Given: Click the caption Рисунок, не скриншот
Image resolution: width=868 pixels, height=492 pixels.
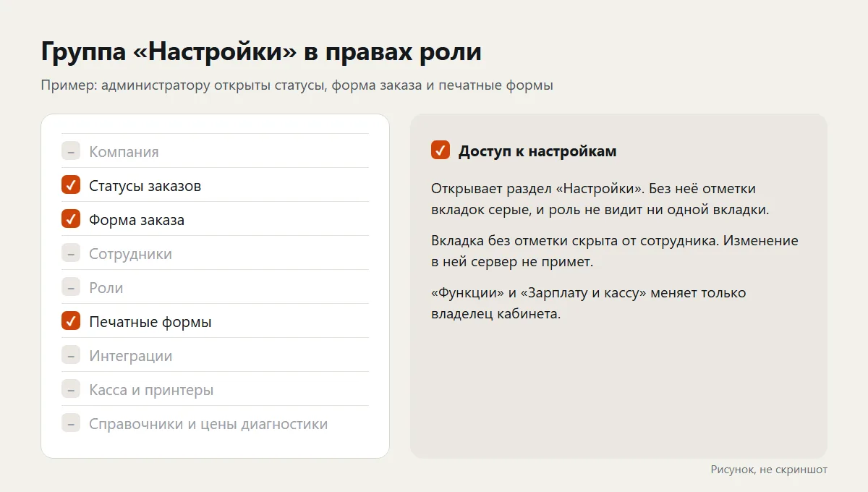Looking at the screenshot, I should click(x=769, y=470).
